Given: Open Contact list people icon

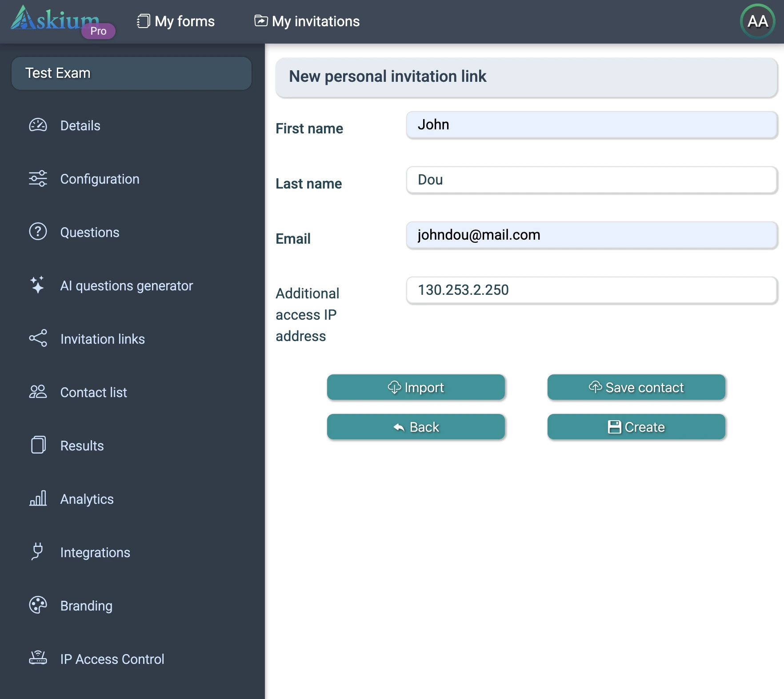Looking at the screenshot, I should [38, 392].
